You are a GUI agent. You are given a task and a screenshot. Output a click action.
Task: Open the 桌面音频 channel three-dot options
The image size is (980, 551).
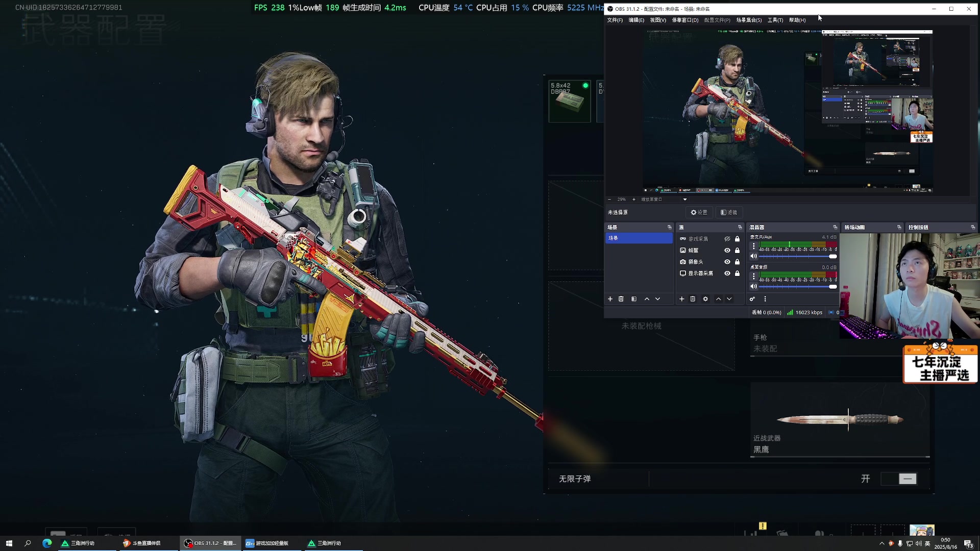754,276
